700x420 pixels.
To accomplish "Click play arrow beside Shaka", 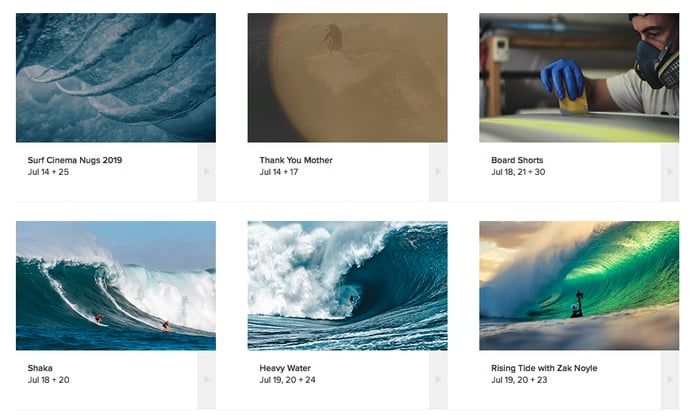I will 207,380.
